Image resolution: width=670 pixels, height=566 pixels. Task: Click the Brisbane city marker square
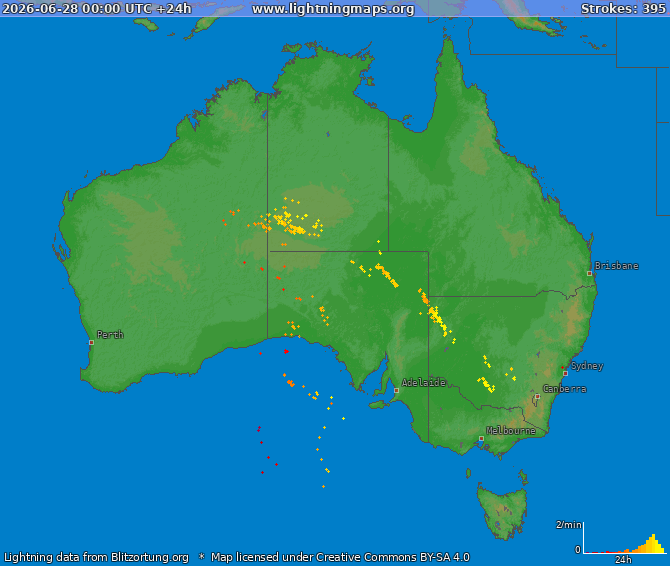point(589,273)
